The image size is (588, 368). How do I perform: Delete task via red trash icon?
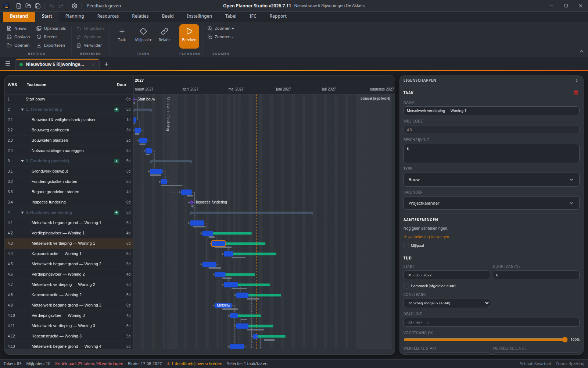pos(576,93)
